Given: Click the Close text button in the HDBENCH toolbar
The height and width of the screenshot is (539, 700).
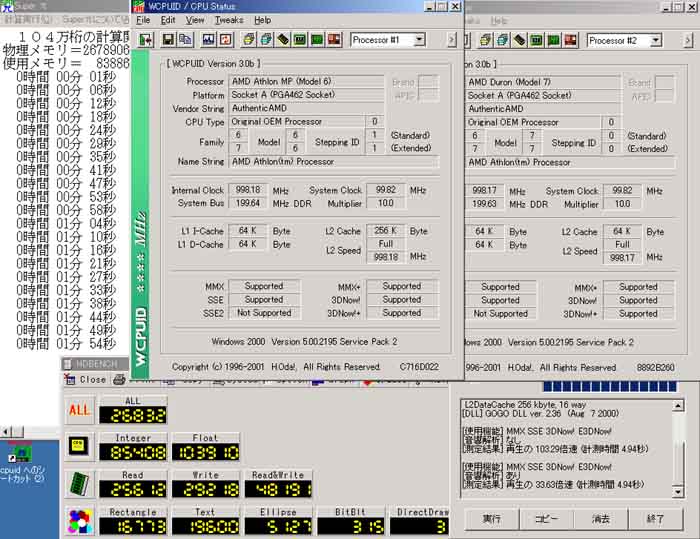Looking at the screenshot, I should pos(92,380).
